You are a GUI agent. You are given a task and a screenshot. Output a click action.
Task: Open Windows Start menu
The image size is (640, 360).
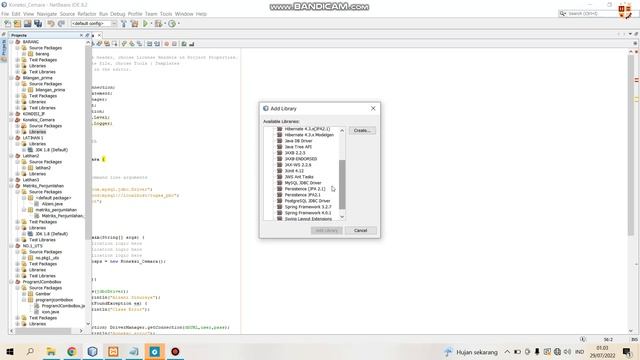[x=10, y=351]
